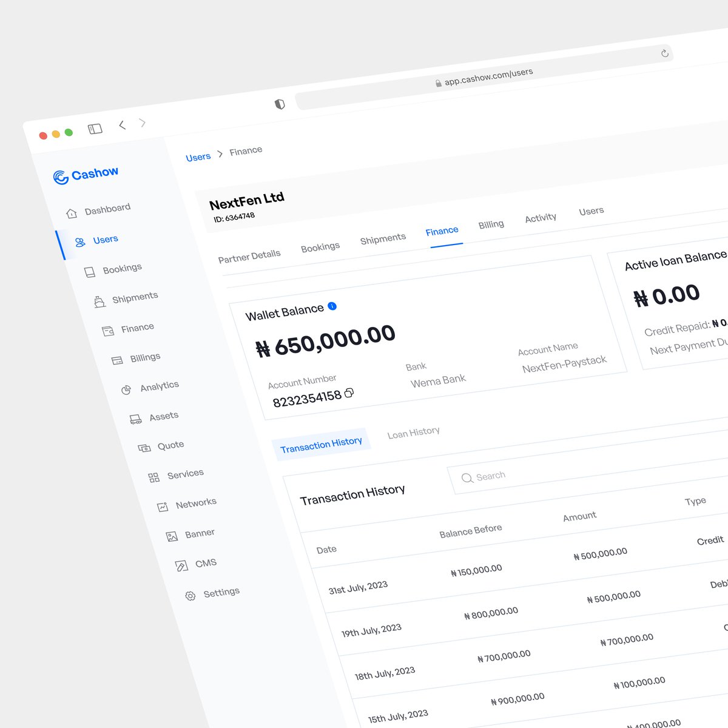
Task: Click the search magnifier icon
Action: pos(467,478)
